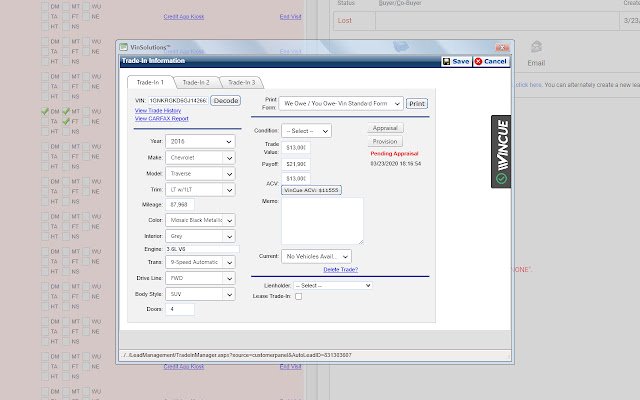Click the Pending Appraisal status text
This screenshot has width=640, height=400.
(394, 154)
